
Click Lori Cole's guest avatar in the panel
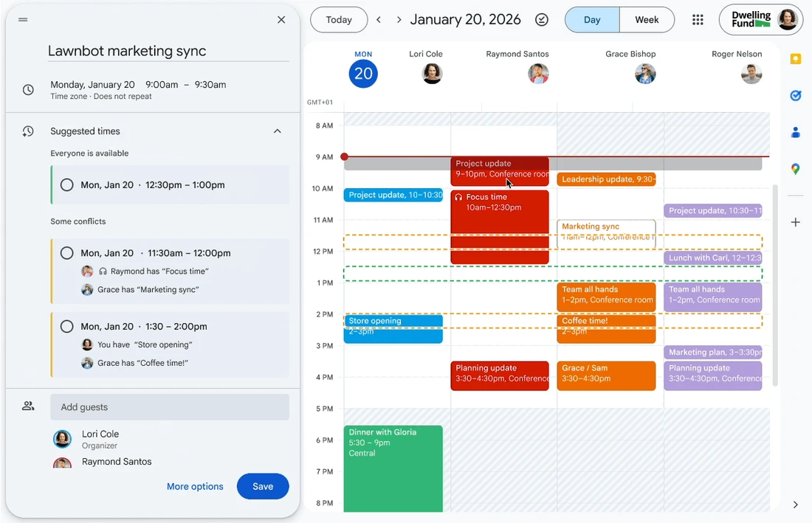[63, 439]
